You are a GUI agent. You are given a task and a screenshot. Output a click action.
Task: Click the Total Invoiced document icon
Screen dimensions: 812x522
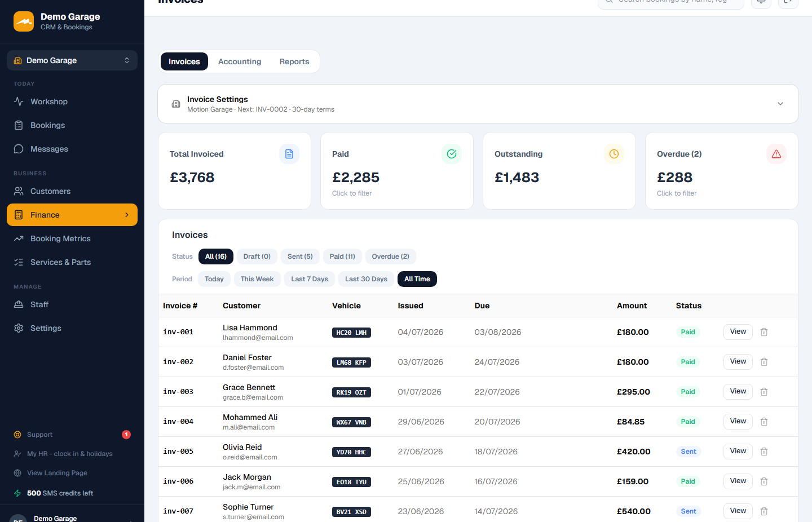pyautogui.click(x=289, y=154)
